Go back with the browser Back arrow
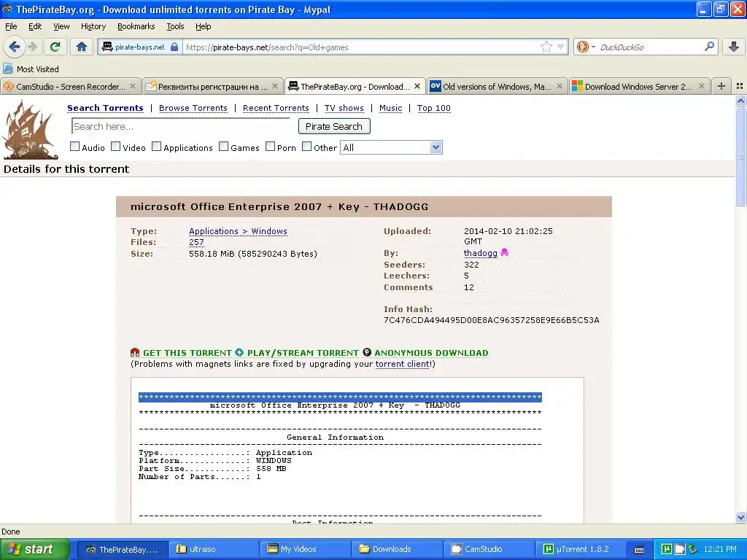747x560 pixels. point(14,47)
